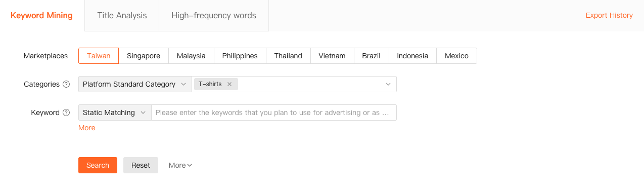Open the High-frequency words tab
The height and width of the screenshot is (188, 644).
coord(214,15)
